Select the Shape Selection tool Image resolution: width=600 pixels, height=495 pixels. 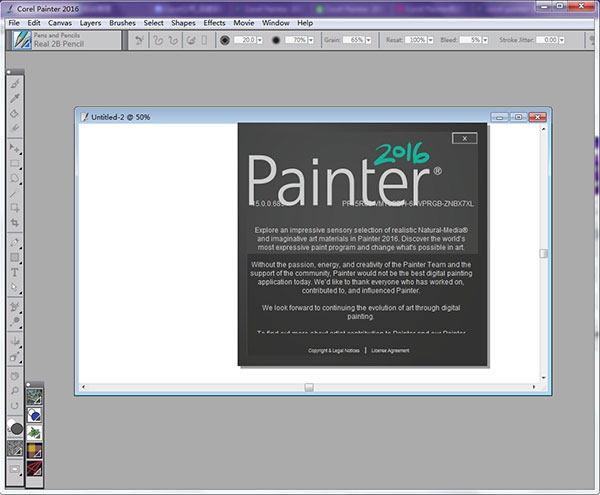pos(15,287)
